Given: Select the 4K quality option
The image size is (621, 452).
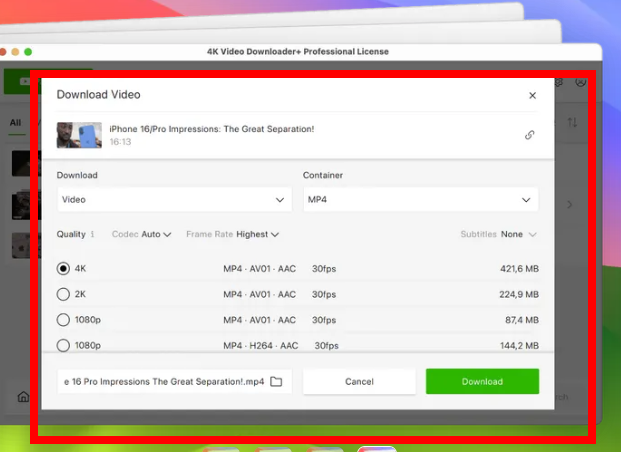Looking at the screenshot, I should [x=63, y=269].
